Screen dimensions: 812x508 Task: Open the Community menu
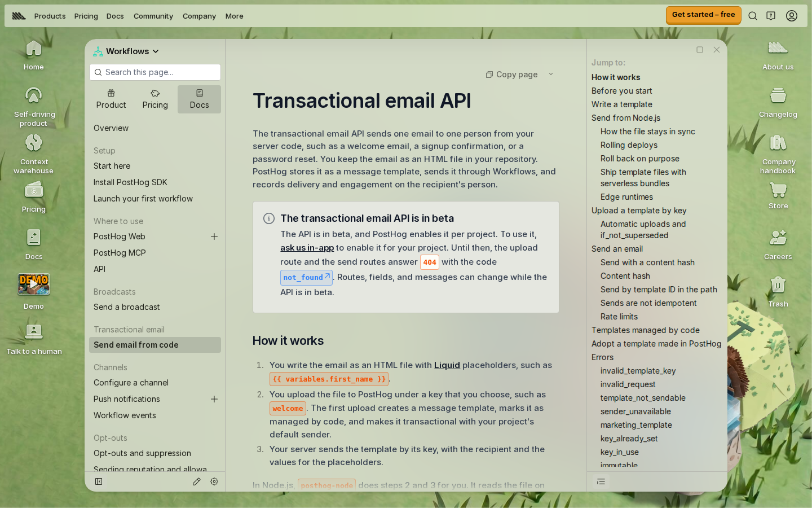click(x=153, y=16)
